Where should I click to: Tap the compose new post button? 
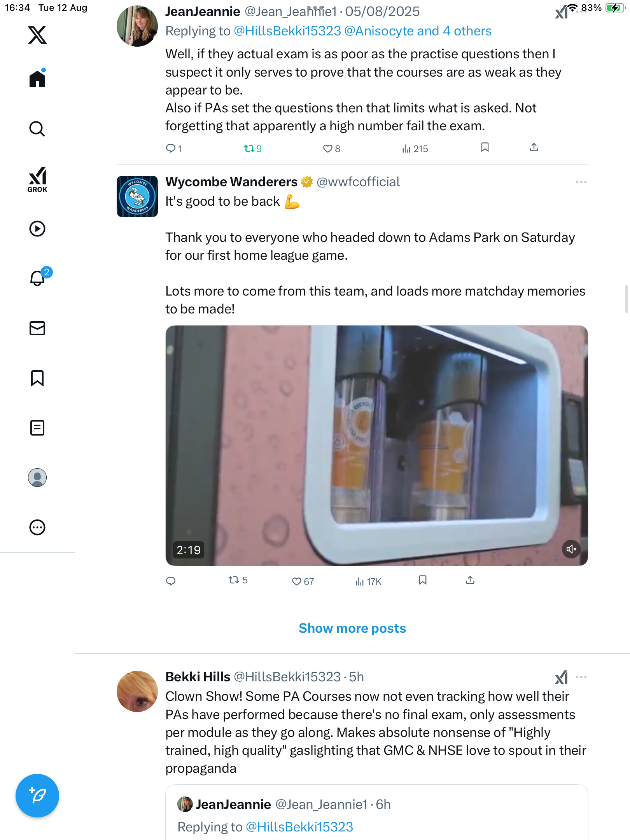pos(37,795)
